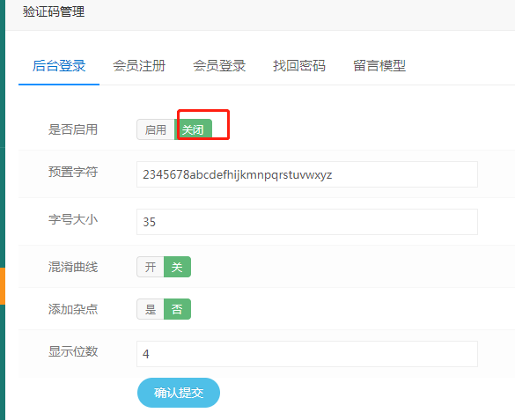Turn 混淆曲线 to 开

click(x=151, y=267)
